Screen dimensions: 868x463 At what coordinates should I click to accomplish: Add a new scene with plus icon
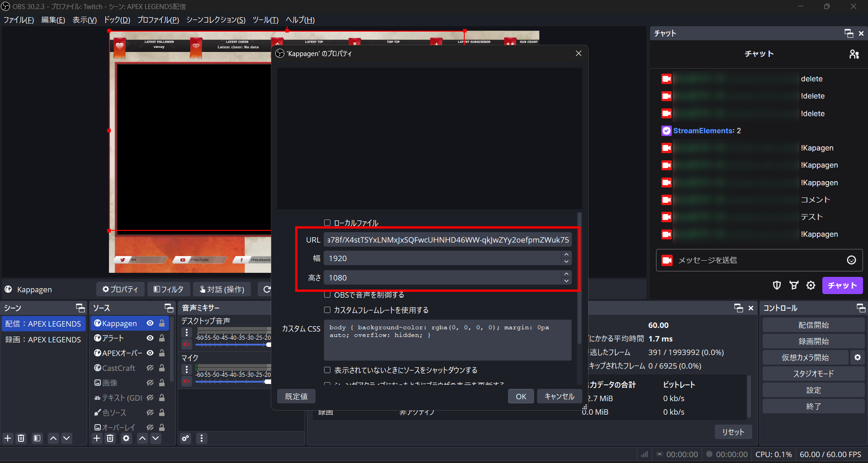[8, 438]
